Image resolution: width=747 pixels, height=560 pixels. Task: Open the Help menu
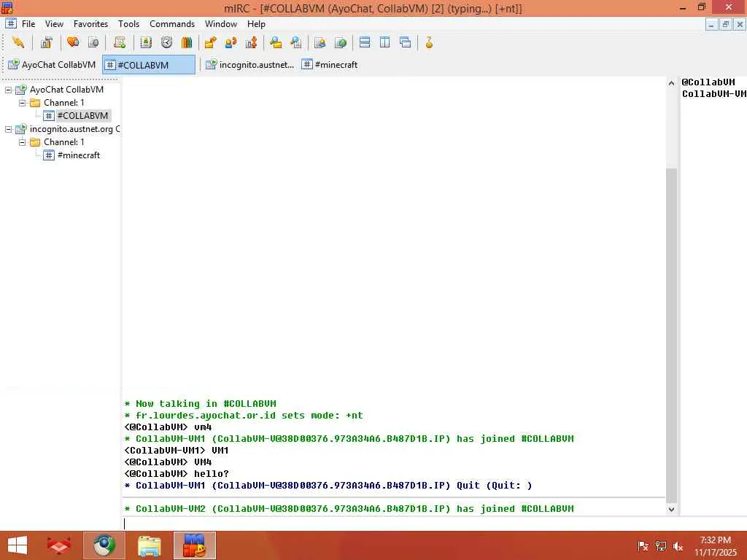(256, 24)
